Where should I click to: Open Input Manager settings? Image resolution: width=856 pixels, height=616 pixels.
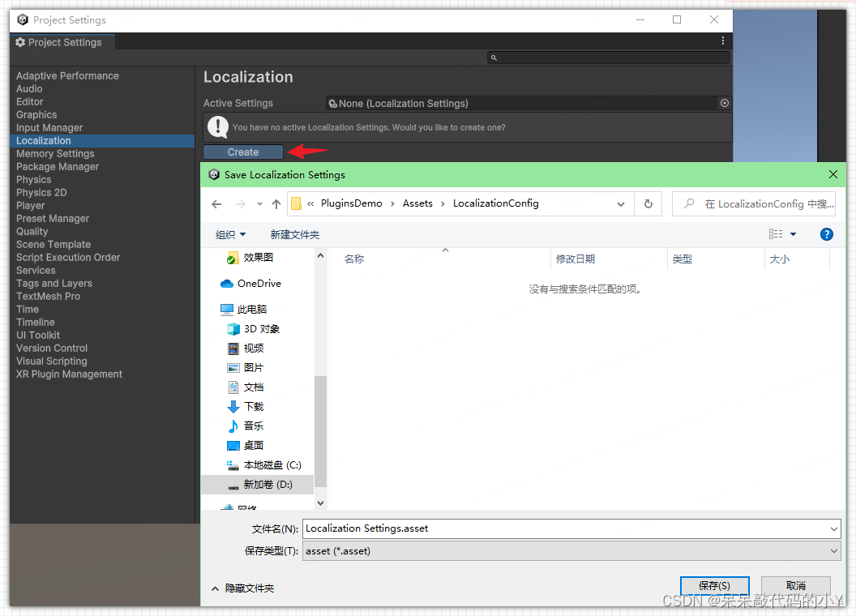tap(49, 128)
